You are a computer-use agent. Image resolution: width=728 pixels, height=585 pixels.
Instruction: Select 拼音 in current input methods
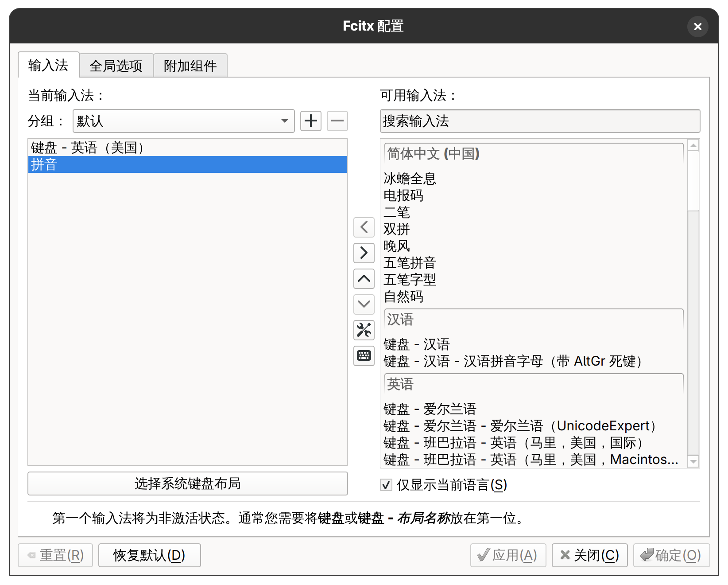187,164
